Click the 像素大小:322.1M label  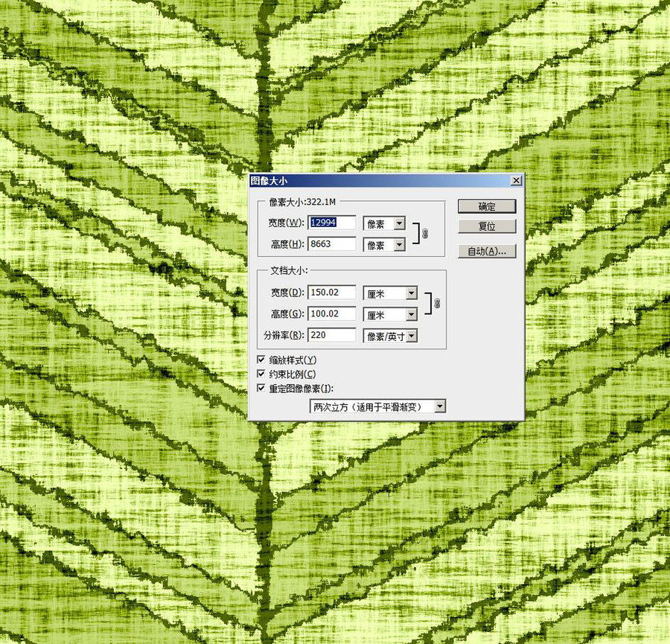[302, 202]
